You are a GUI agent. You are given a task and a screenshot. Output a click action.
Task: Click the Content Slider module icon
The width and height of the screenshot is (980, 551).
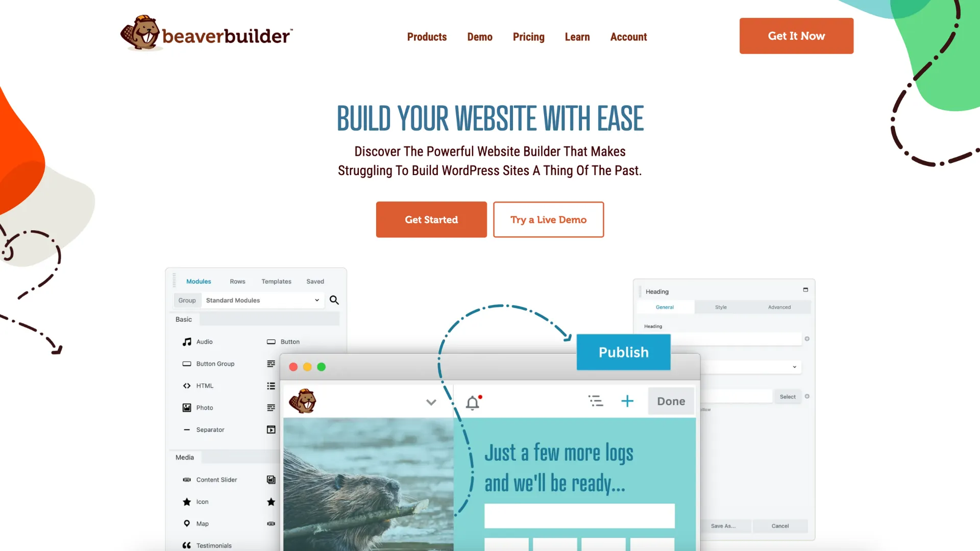pos(186,479)
